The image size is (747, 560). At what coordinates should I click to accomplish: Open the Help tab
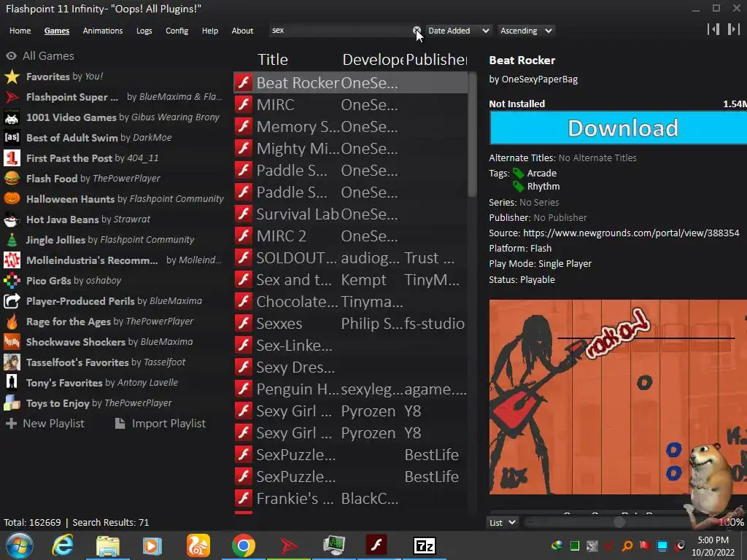[209, 31]
